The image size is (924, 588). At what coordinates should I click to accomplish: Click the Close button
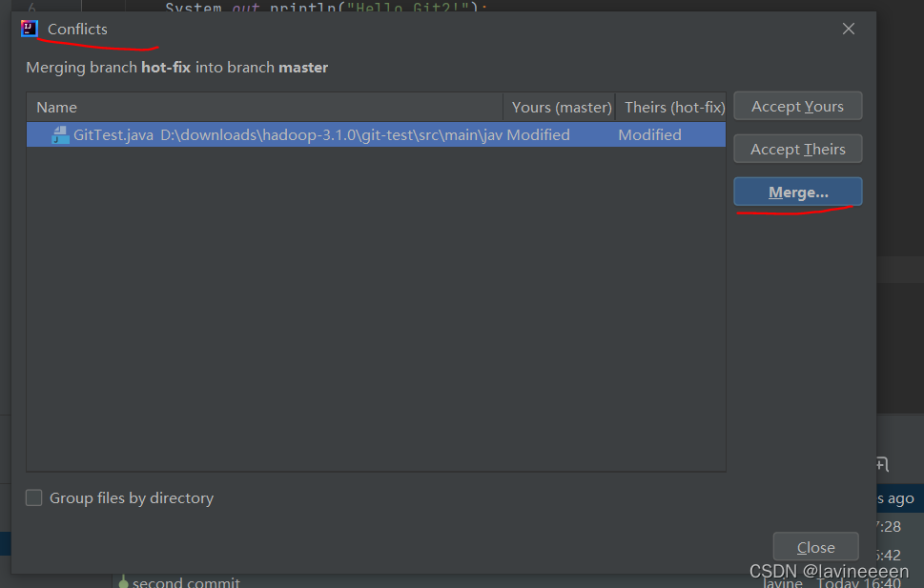click(815, 547)
